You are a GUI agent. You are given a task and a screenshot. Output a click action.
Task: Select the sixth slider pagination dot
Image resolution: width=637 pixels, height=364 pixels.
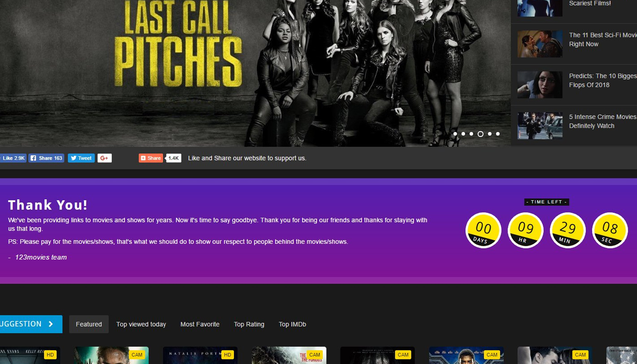[498, 134]
